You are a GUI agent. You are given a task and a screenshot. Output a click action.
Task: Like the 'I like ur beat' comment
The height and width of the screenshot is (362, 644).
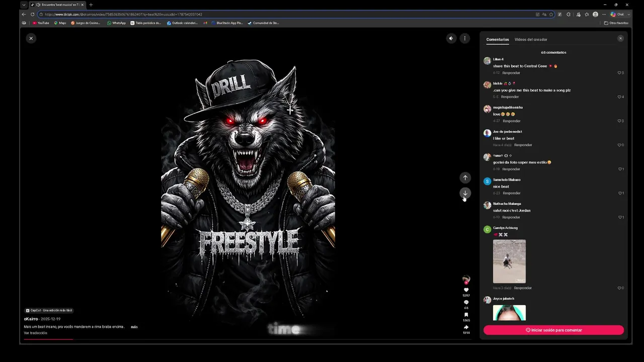[619, 145]
